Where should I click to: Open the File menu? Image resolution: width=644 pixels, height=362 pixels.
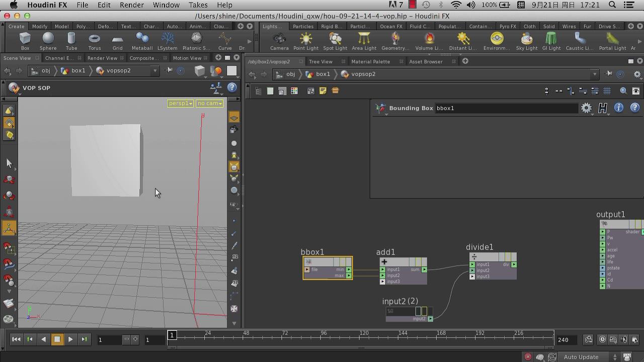[x=82, y=5]
